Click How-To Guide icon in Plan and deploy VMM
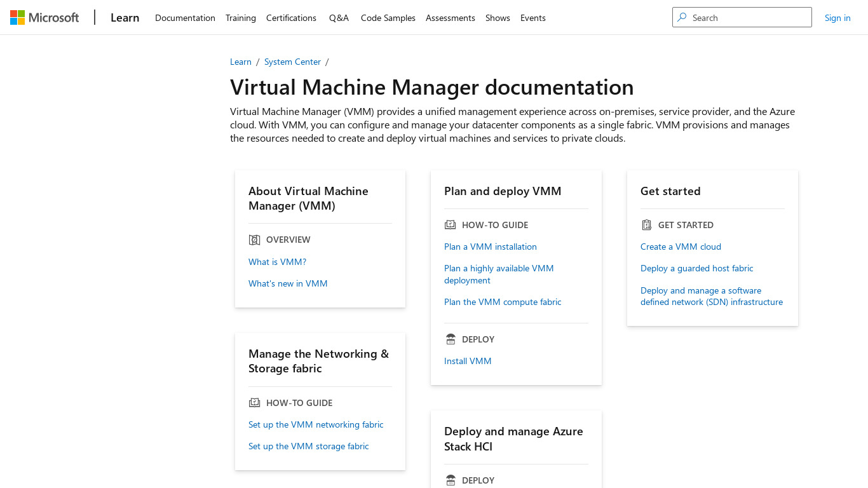Image resolution: width=868 pixels, height=488 pixels. coord(451,225)
